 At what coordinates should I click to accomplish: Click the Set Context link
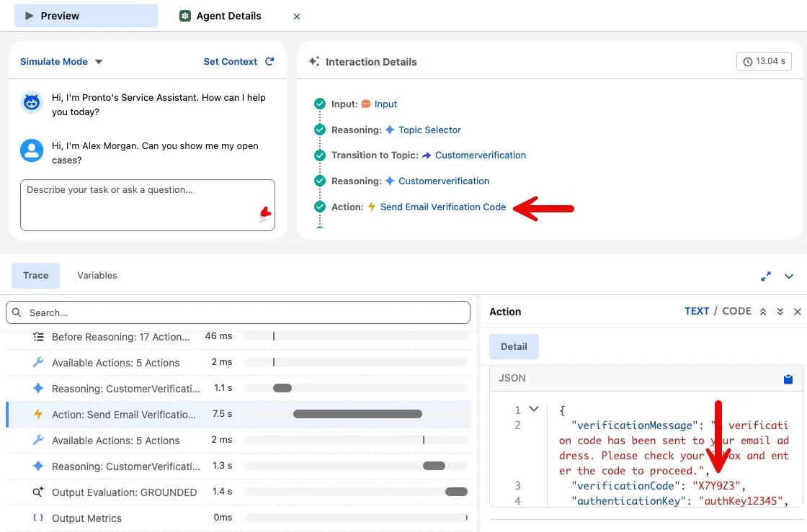click(230, 62)
